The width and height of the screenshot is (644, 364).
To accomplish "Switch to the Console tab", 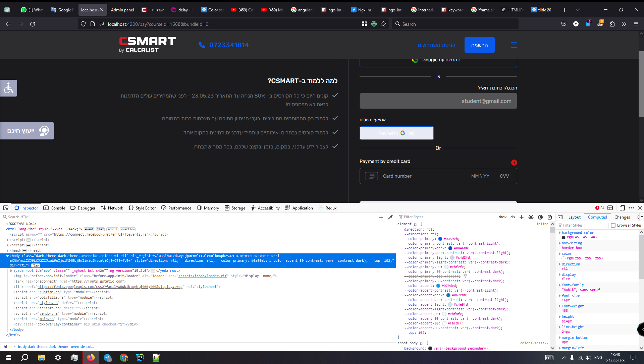I will (x=54, y=208).
